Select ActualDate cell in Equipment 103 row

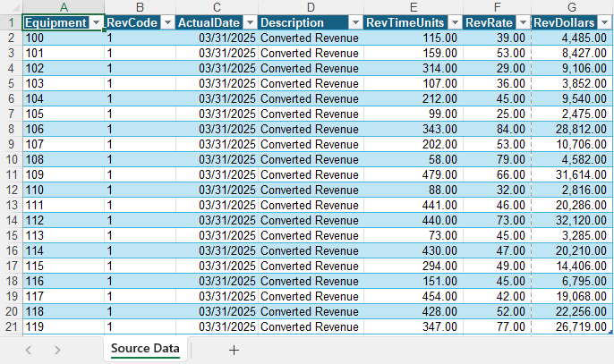click(217, 84)
